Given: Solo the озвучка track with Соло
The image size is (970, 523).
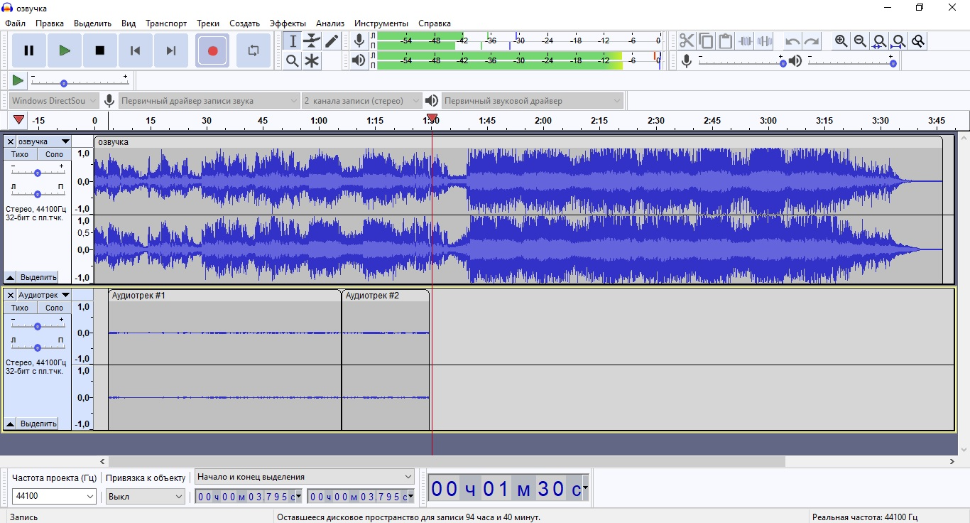Looking at the screenshot, I should (54, 154).
